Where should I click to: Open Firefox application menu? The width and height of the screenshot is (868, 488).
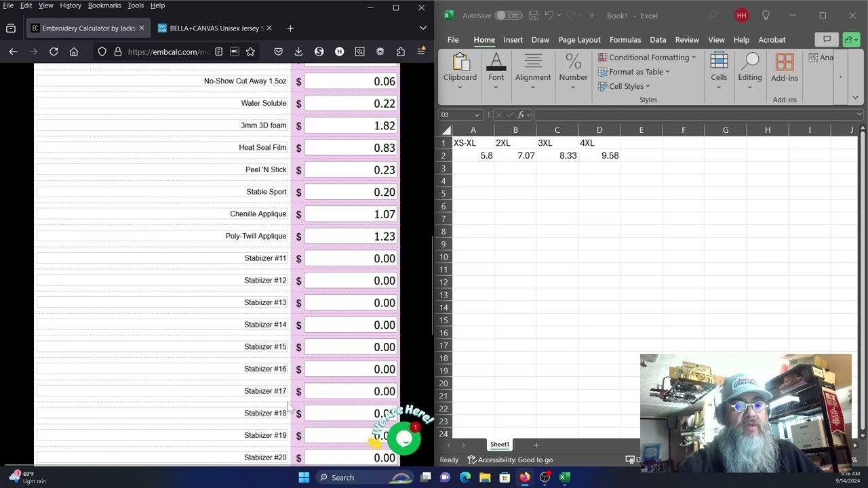pos(421,52)
